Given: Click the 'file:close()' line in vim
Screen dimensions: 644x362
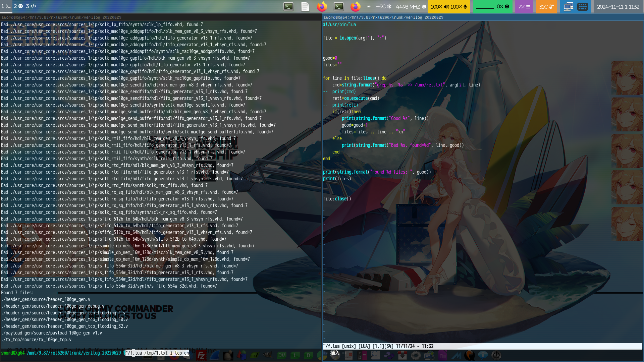Looking at the screenshot, I should tap(337, 199).
